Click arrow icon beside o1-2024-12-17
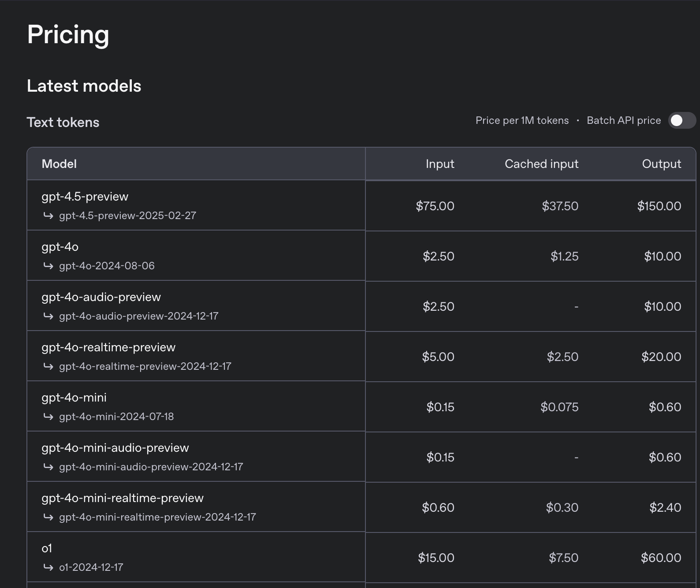700x588 pixels. pos(48,567)
